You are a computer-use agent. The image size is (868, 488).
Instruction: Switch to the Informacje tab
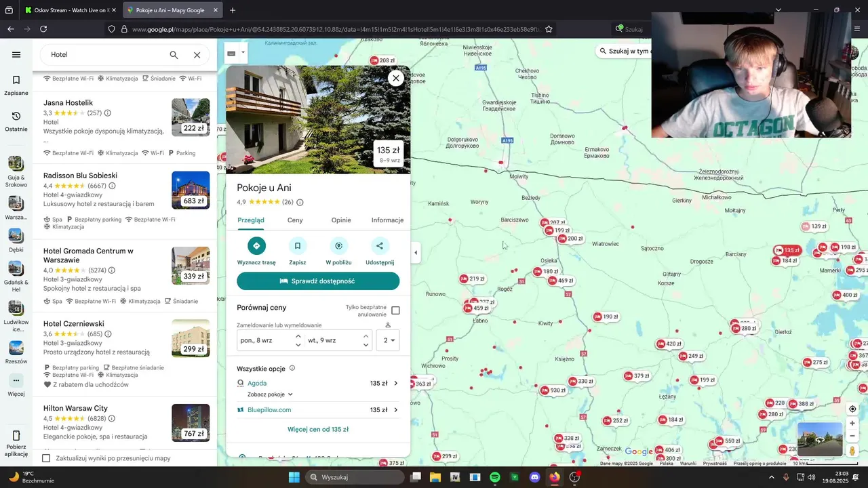pyautogui.click(x=387, y=220)
